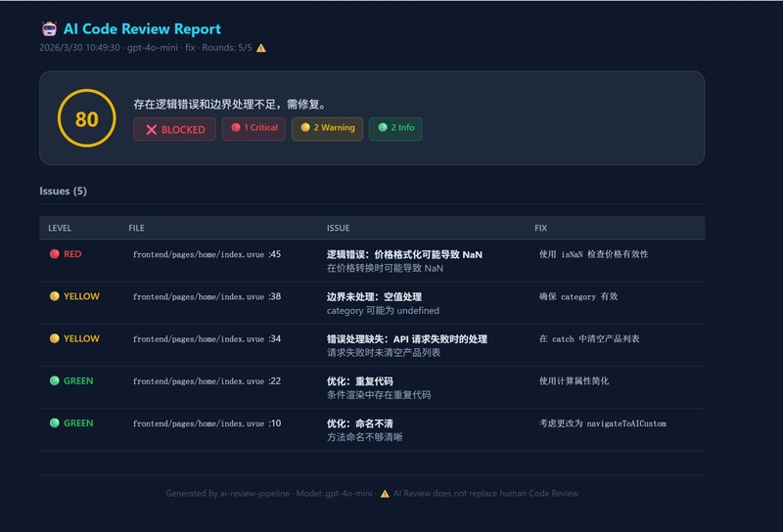Select the 2 Warning badge
Viewport: 783px width, 532px height.
[327, 128]
